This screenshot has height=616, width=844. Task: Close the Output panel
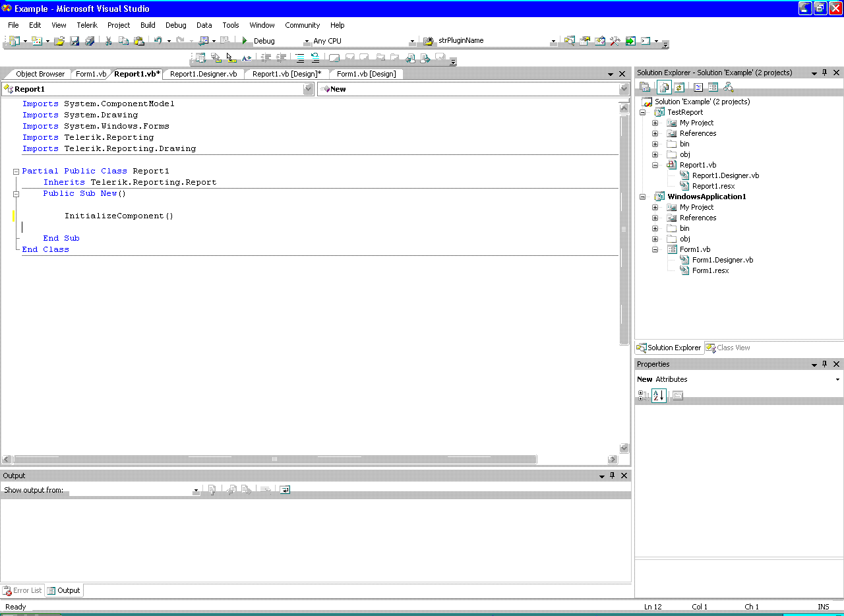624,476
